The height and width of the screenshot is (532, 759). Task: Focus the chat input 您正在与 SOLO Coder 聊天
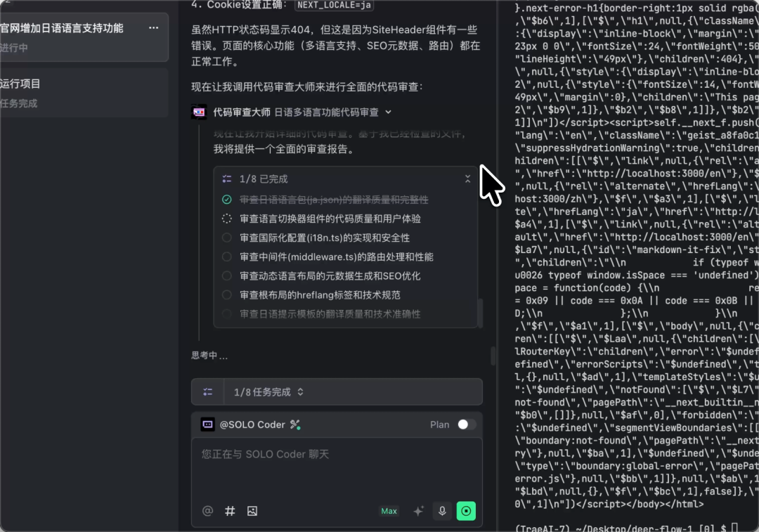(337, 468)
